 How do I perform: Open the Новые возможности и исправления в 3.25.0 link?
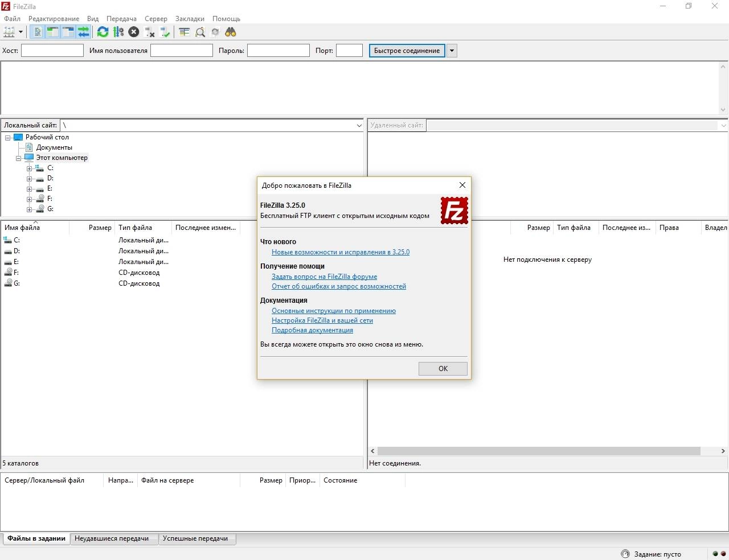point(341,252)
